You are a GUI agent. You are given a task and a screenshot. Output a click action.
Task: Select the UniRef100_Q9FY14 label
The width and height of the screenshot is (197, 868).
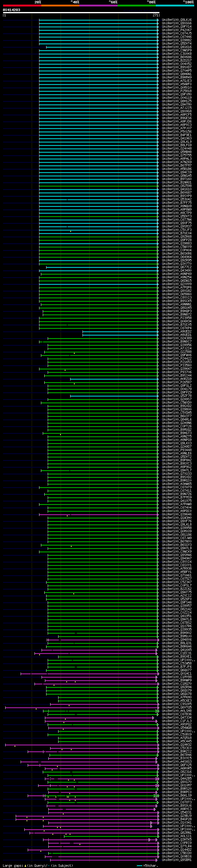point(177,26)
